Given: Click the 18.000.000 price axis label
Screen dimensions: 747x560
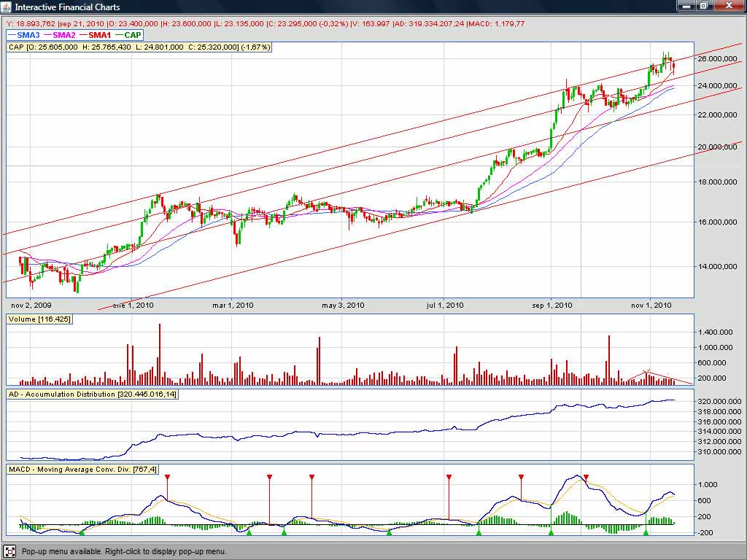Looking at the screenshot, I should pos(717,182).
